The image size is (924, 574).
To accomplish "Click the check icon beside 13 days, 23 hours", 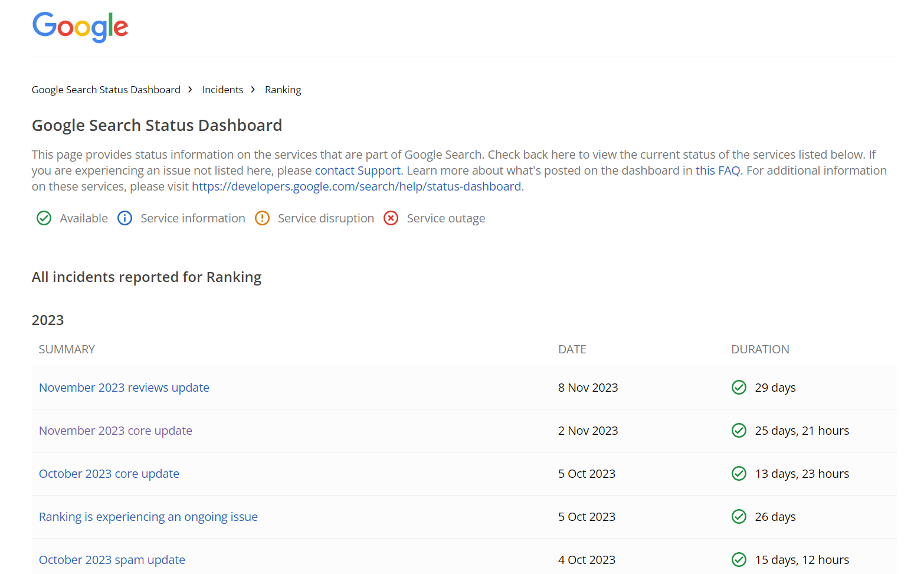I will (x=739, y=473).
